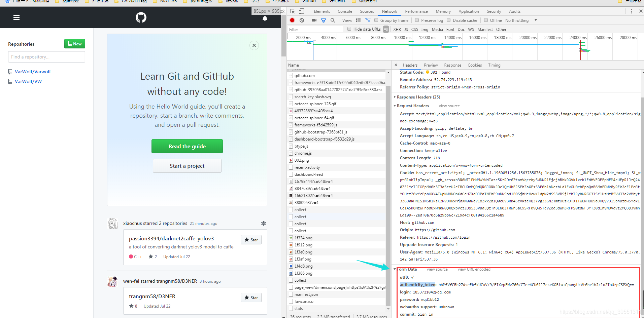Click the GitHub Octocat logo

141,17
